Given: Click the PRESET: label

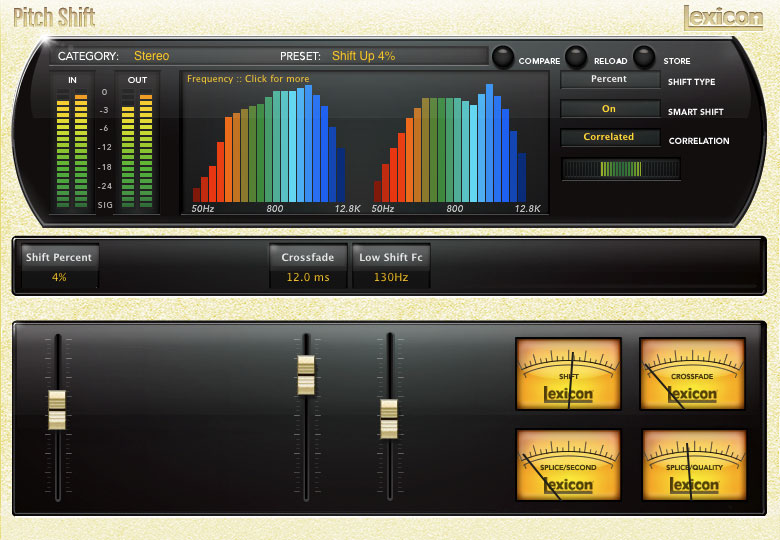Looking at the screenshot, I should click(x=300, y=56).
